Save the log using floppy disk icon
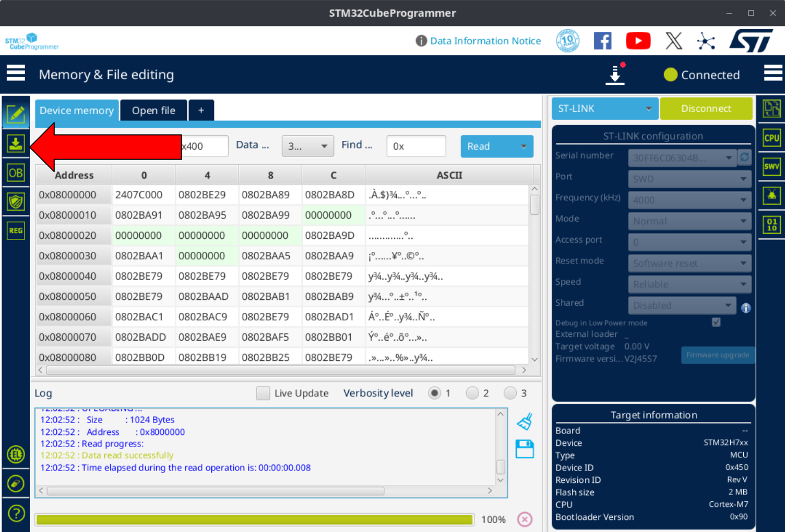Viewport: 785px width, 532px height. (x=525, y=449)
